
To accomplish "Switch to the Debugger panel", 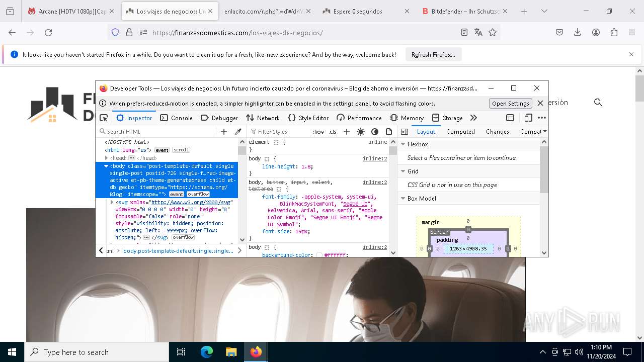I will tap(219, 118).
